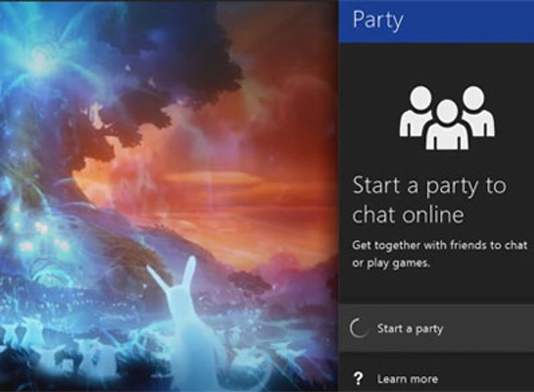Viewport: 534px width, 392px height.
Task: Click the three-people party group icon
Action: pos(447,118)
